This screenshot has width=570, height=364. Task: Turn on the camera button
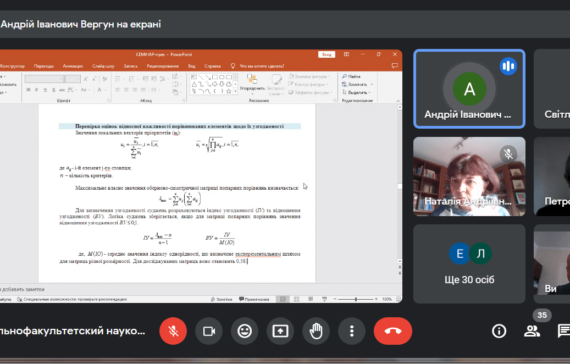[x=209, y=331]
